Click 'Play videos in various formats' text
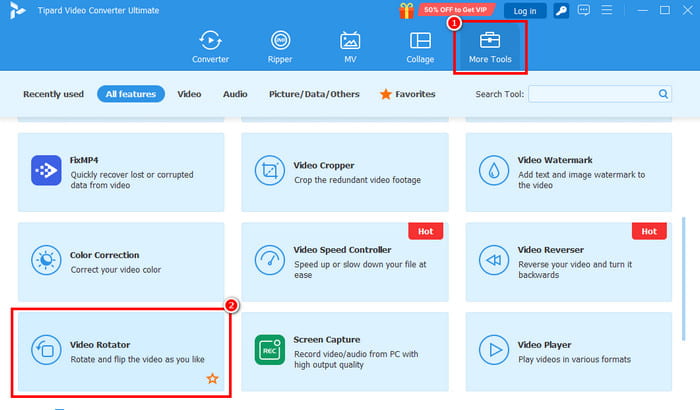 pyautogui.click(x=575, y=360)
